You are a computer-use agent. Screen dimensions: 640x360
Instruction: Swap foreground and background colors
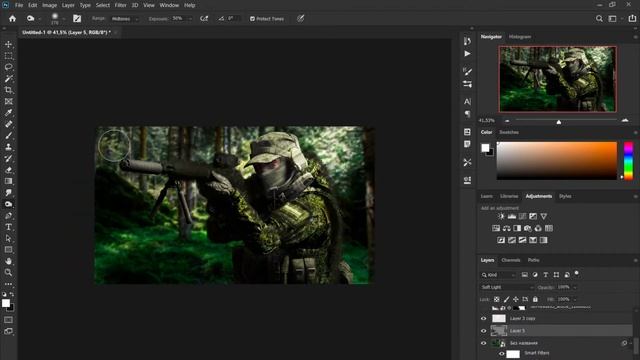pos(12,294)
